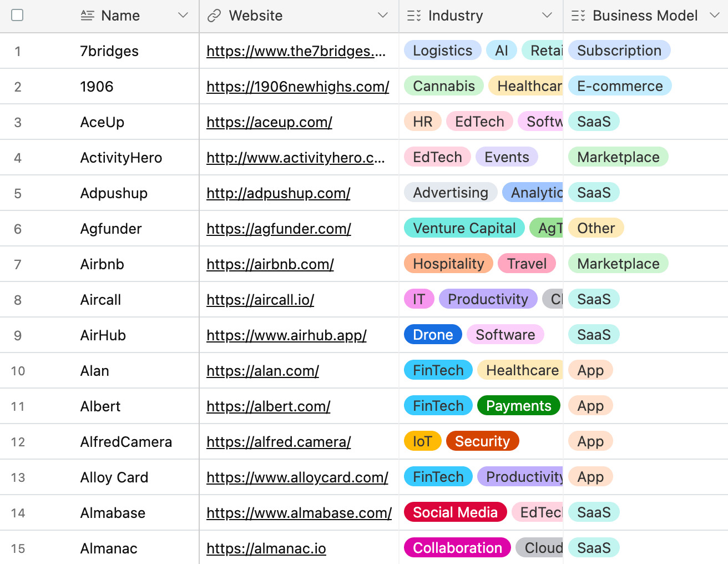Viewport: 728px width, 564px height.
Task: Click the Travel industry tag
Action: pos(527,264)
